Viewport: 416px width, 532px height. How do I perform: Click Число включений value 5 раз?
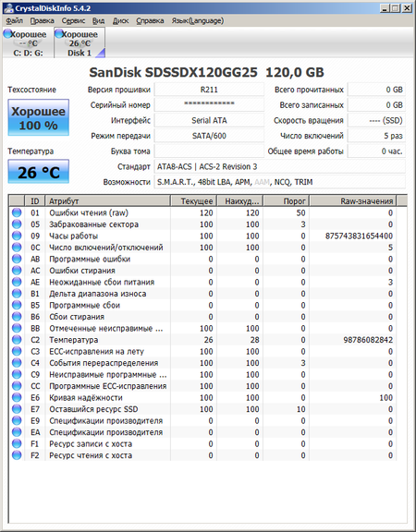(x=376, y=136)
